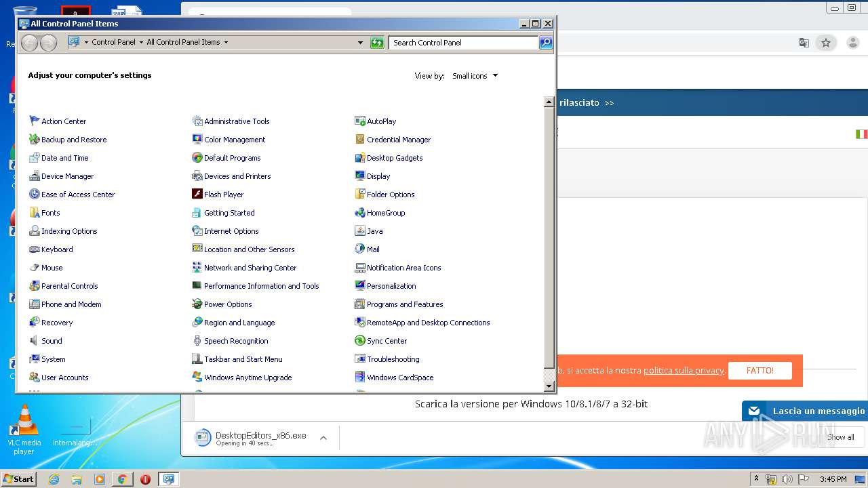Open Windows CardSpace icon
The width and height of the screenshot is (868, 488).
click(360, 377)
